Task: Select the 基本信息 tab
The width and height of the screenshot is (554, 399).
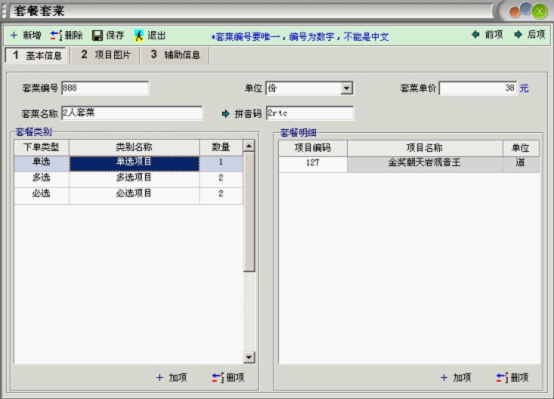Action: coord(36,55)
